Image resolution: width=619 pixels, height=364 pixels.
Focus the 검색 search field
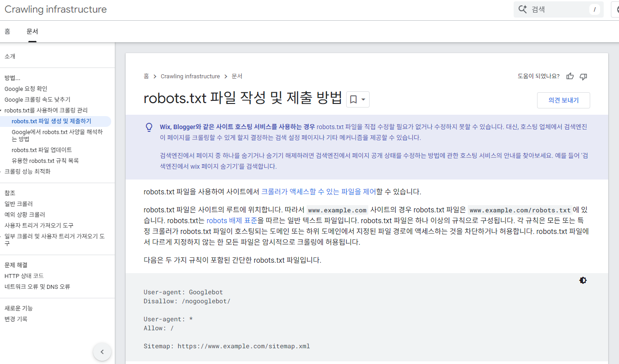(558, 9)
